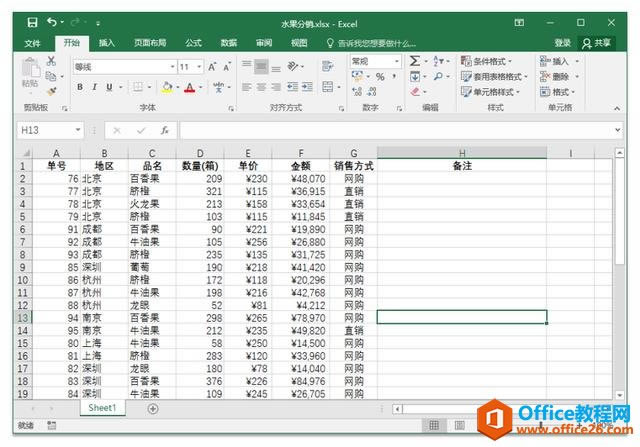
Task: Switch to the 公式 Formulas tab
Action: click(x=193, y=43)
